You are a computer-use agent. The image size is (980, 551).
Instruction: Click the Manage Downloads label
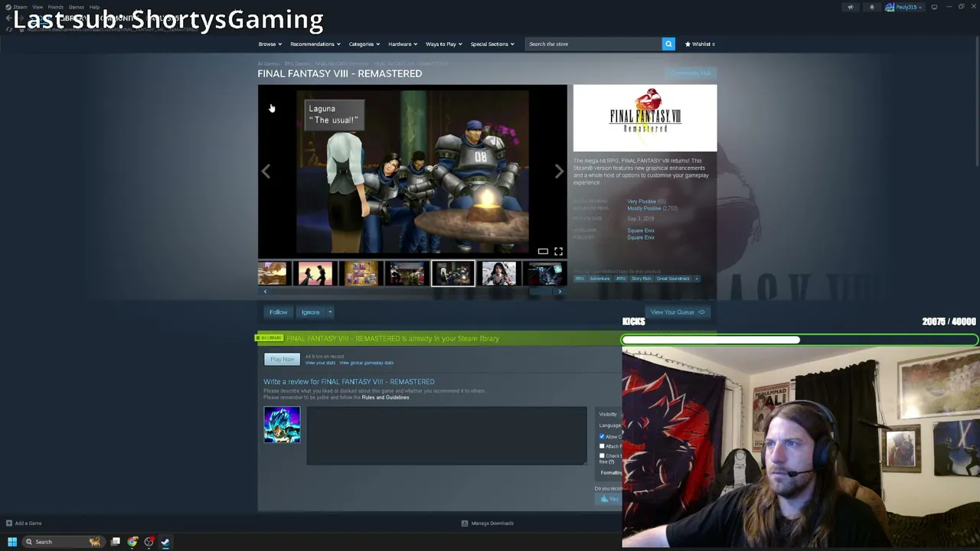pyautogui.click(x=492, y=523)
